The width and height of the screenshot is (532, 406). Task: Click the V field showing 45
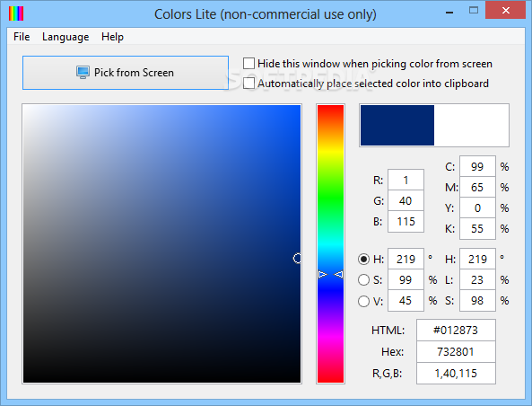pos(406,301)
